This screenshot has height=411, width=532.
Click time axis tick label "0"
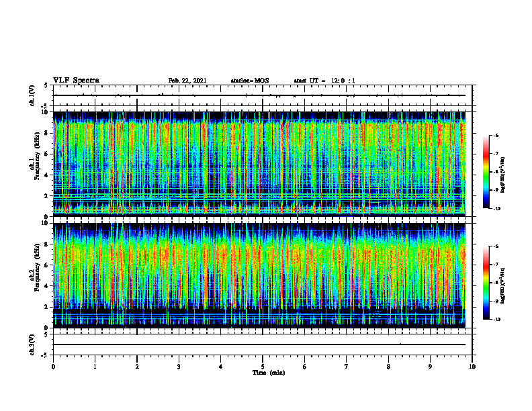[x=53, y=367]
